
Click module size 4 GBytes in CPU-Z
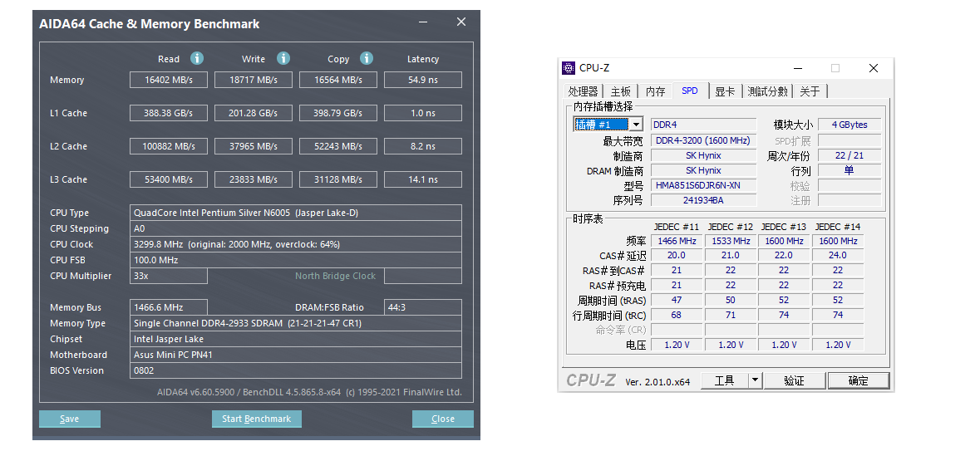click(x=849, y=125)
